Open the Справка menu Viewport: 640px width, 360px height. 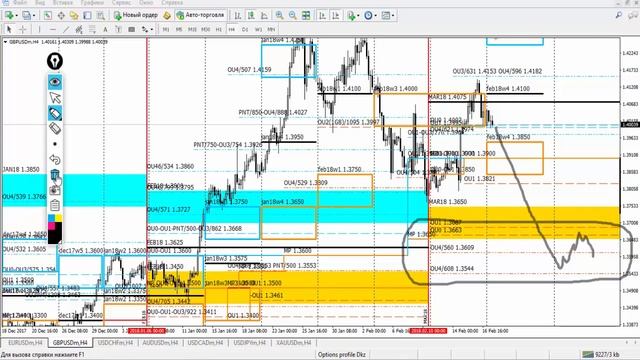(172, 3)
